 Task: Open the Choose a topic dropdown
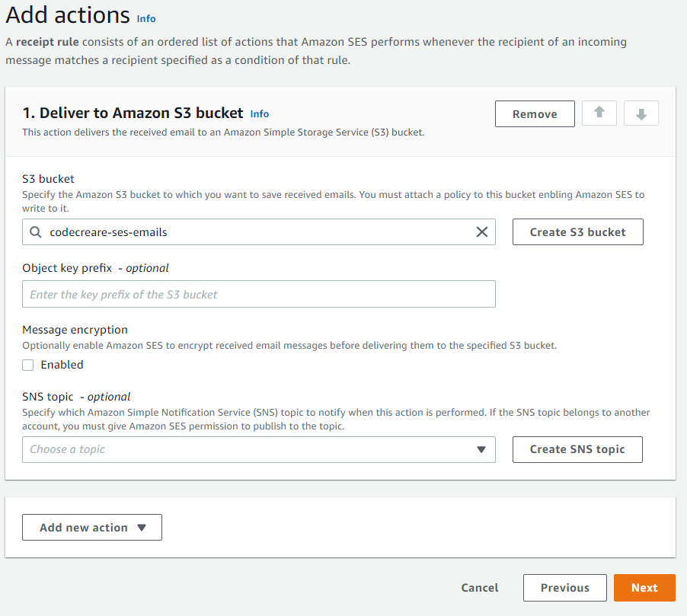click(258, 449)
